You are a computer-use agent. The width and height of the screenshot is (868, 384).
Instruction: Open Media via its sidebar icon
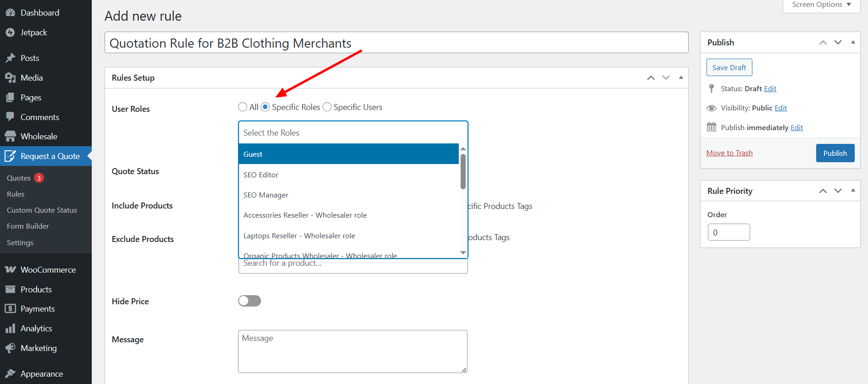10,78
